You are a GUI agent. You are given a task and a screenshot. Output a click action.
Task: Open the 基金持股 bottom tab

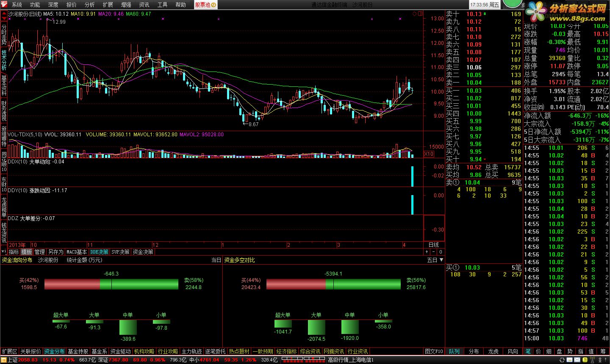click(x=78, y=351)
